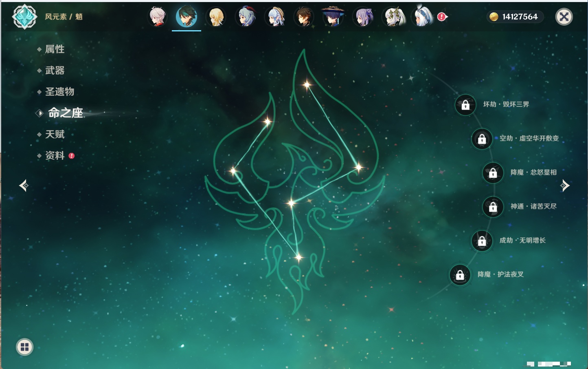The image size is (588, 369).
Task: Click the lock icon for 神通·诸苦灭尽
Action: 493,207
